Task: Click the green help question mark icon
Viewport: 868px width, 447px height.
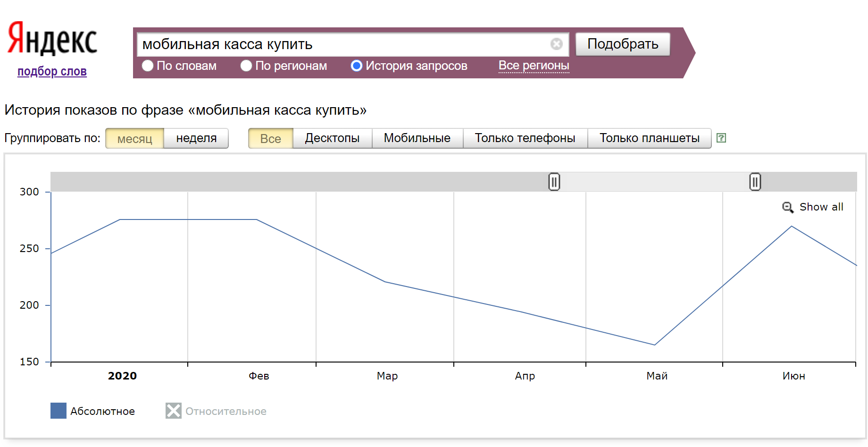Action: 721,138
